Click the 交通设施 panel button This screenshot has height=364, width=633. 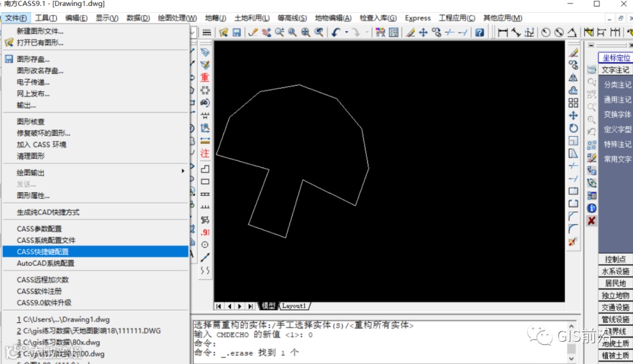(x=615, y=308)
